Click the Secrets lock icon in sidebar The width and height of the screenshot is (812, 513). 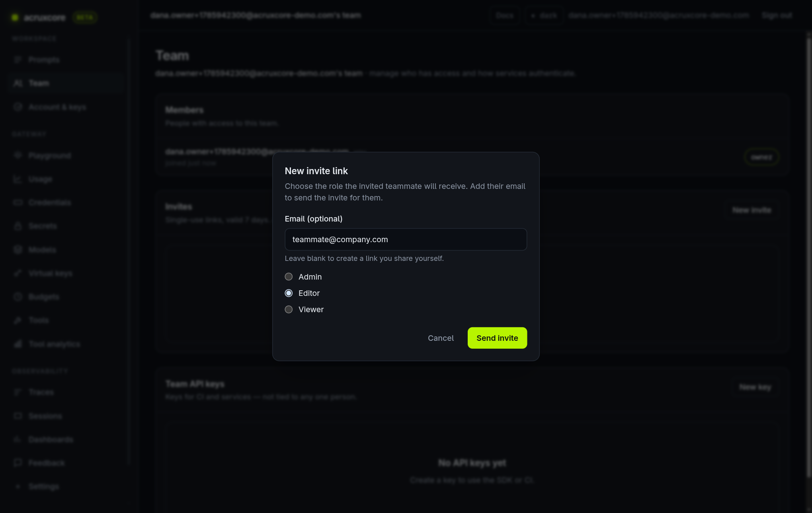click(18, 226)
